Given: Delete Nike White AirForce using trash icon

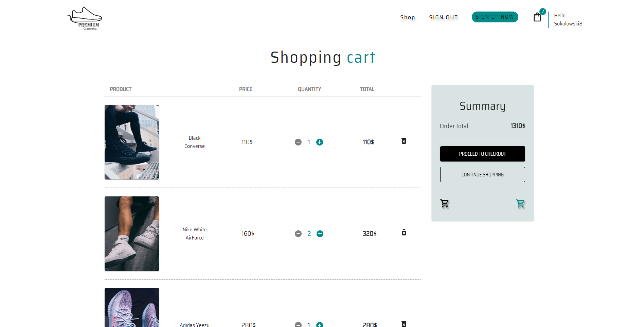Looking at the screenshot, I should click(x=404, y=232).
